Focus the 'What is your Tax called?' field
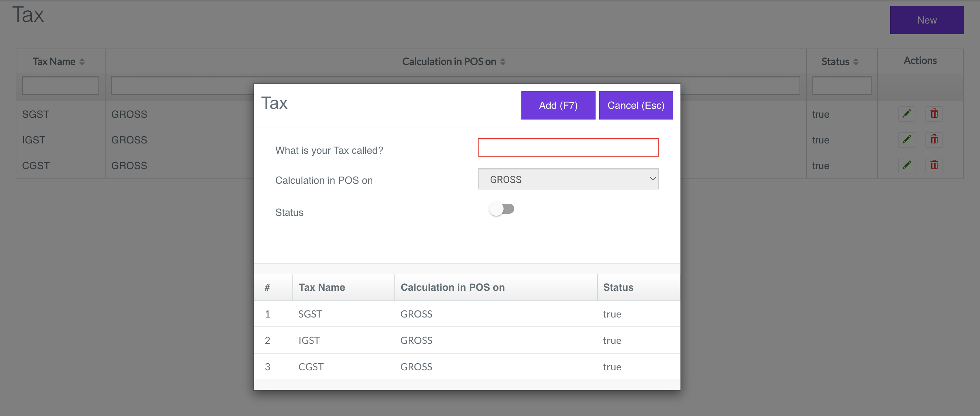980x416 pixels. pos(568,148)
